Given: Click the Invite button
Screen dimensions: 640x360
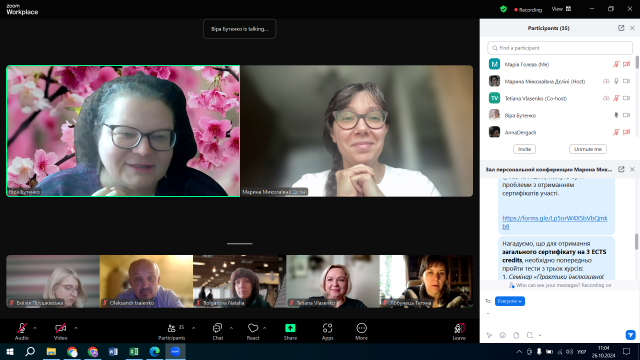Looking at the screenshot, I should coord(524,149).
